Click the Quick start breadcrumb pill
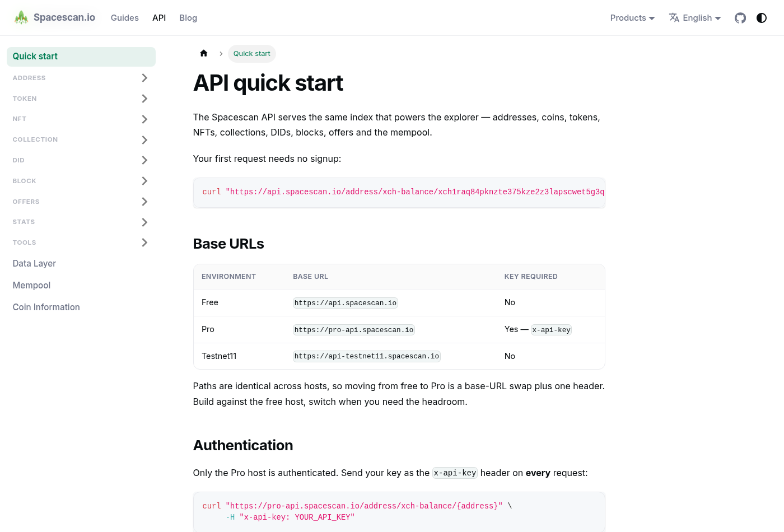Screen dimensions: 784x532 [252, 54]
